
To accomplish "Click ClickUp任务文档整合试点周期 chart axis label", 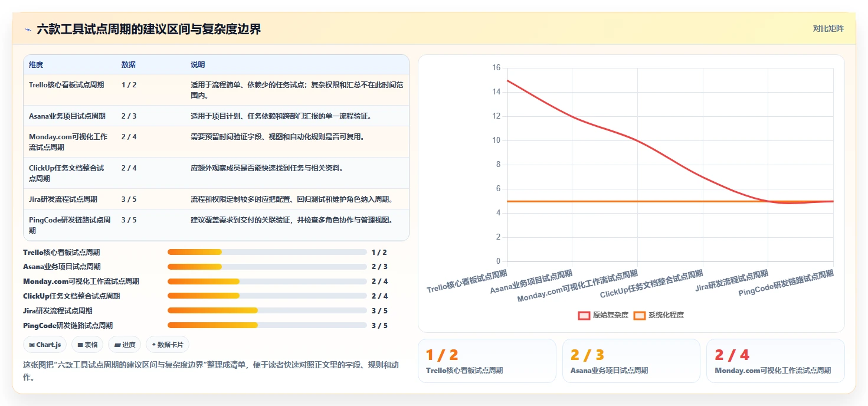I will [x=651, y=284].
